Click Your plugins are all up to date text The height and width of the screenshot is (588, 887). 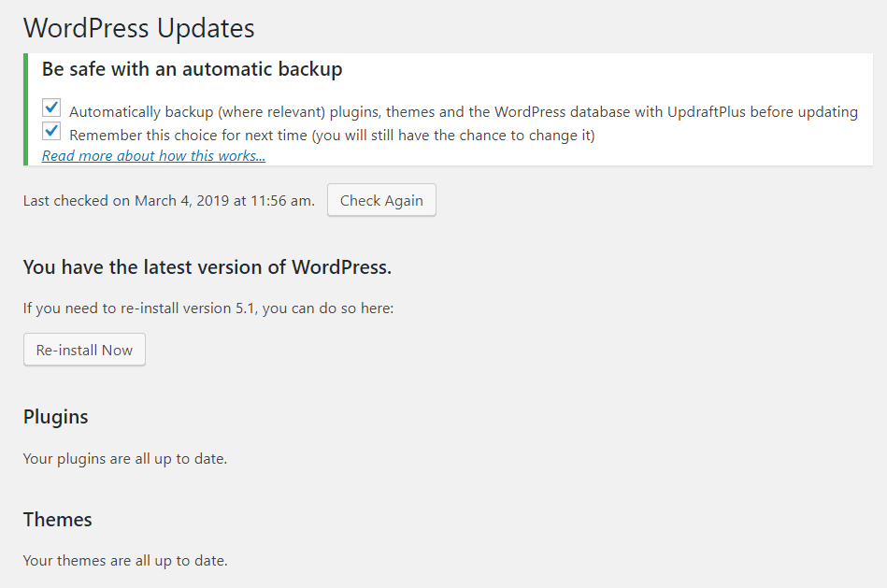coord(125,458)
